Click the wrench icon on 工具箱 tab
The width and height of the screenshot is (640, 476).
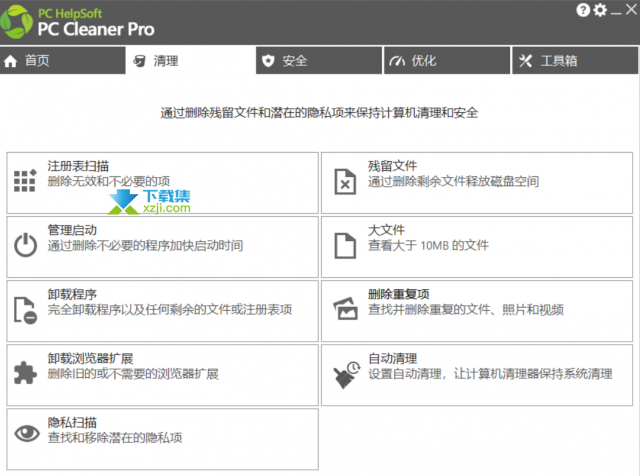(x=525, y=61)
